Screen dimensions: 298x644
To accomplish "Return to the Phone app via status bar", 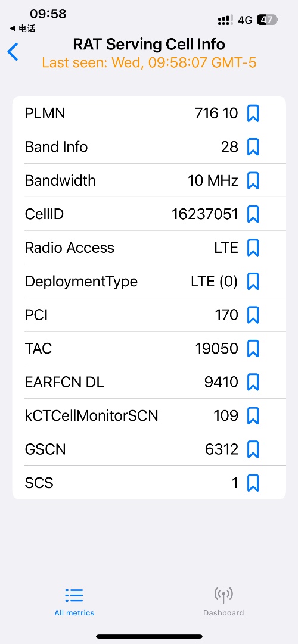I will click(22, 29).
